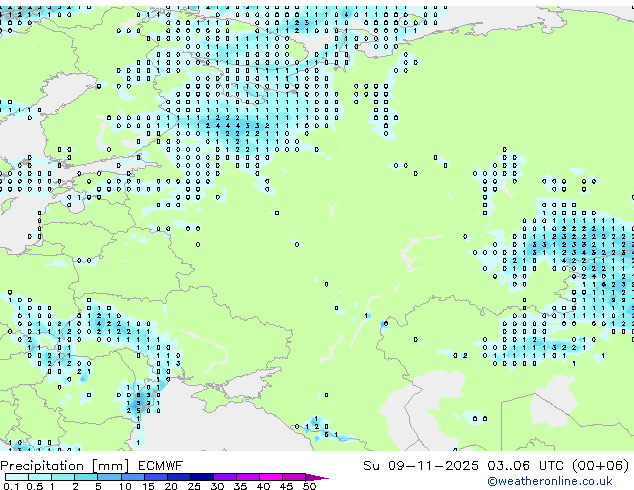Click the '0.1' legend scale label
Image resolution: width=634 pixels, height=490 pixels.
pos(11,486)
